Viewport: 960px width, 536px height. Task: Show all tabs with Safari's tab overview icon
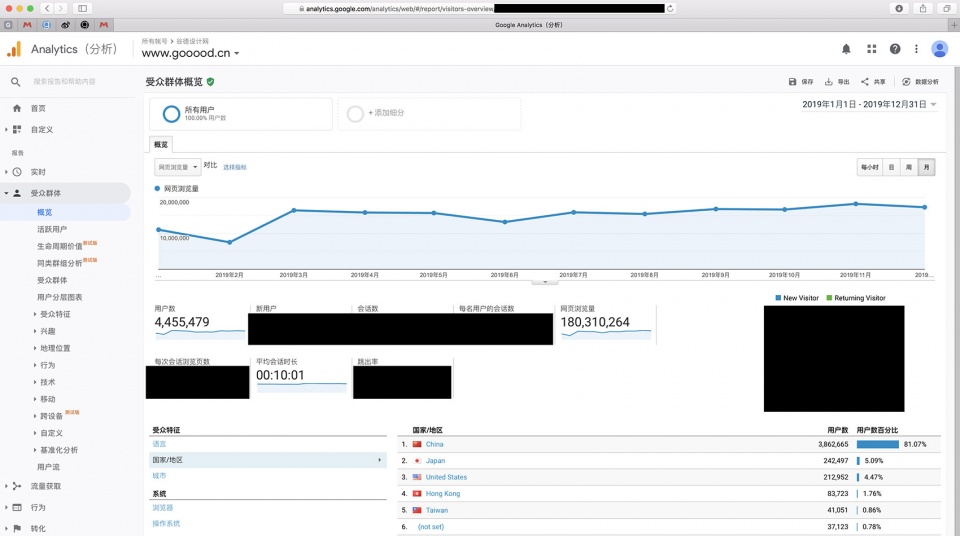point(947,8)
